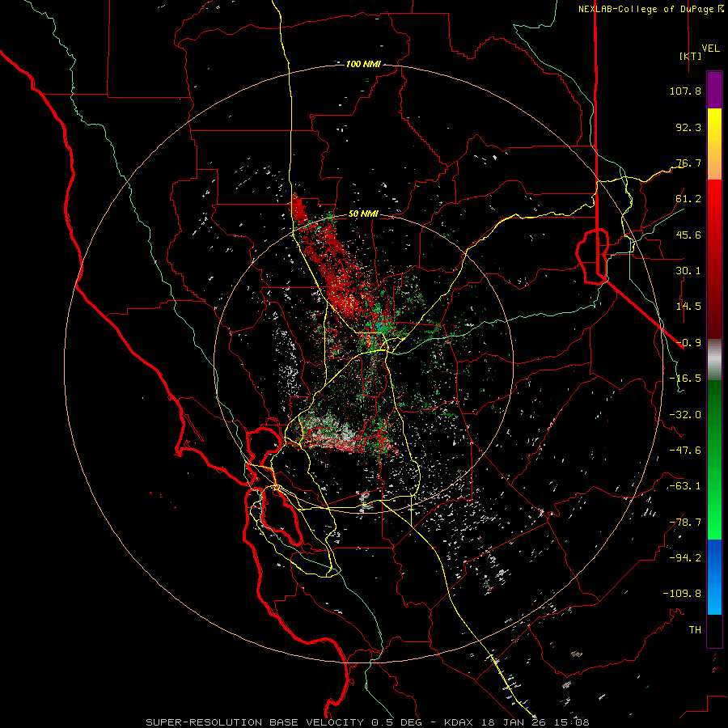The image size is (728, 728).
Task: Click the Super-Resolution Base Velocity caption
Action: [x=367, y=722]
